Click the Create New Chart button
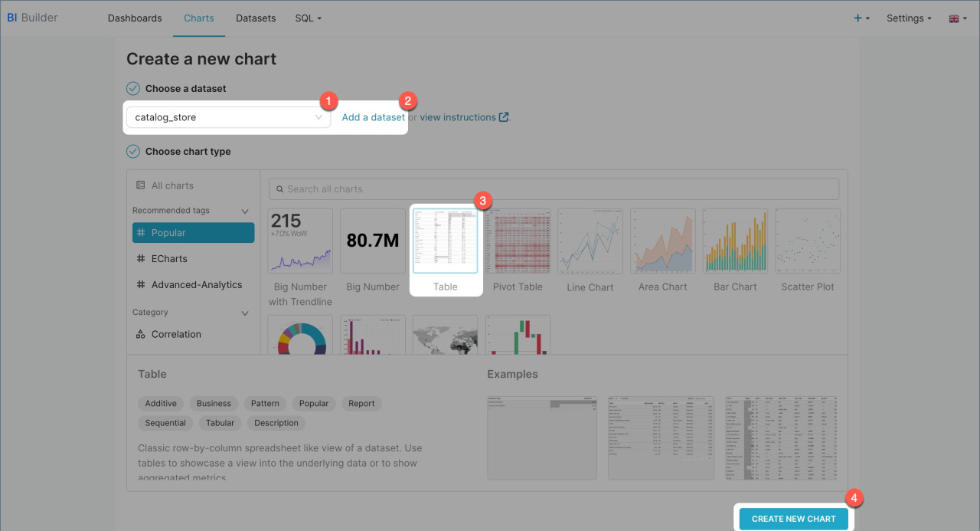 click(793, 519)
